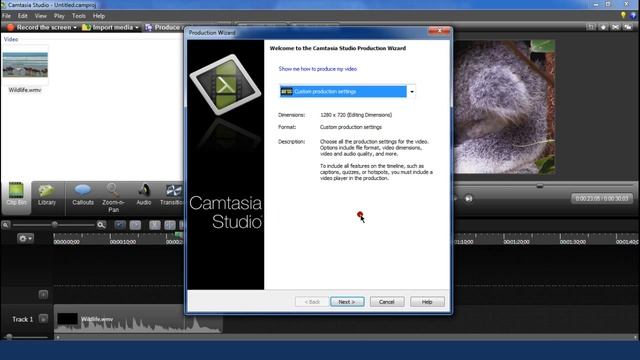Click the first blue timeline toolbar button

click(120, 225)
